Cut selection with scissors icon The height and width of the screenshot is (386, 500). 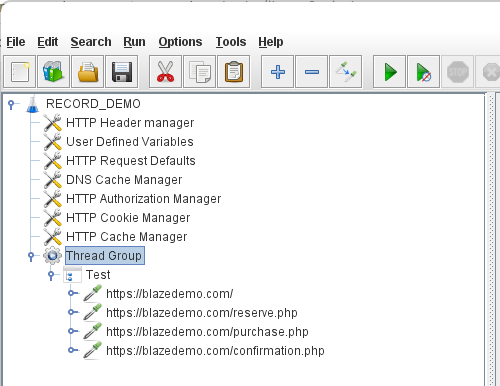click(165, 72)
